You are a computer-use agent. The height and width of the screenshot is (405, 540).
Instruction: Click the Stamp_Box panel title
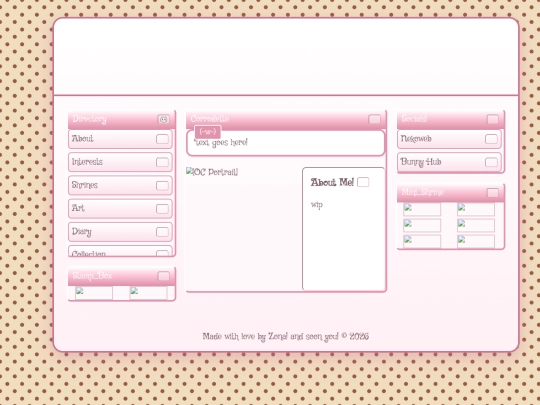click(x=92, y=276)
